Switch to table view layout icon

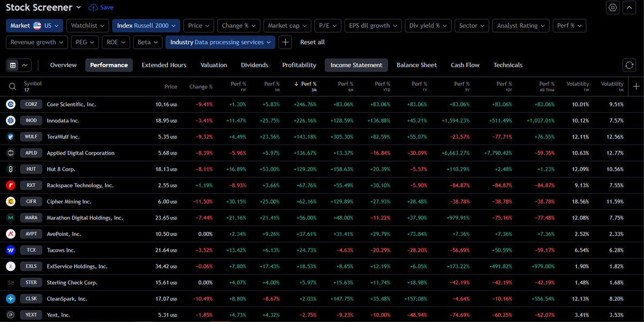coord(13,65)
